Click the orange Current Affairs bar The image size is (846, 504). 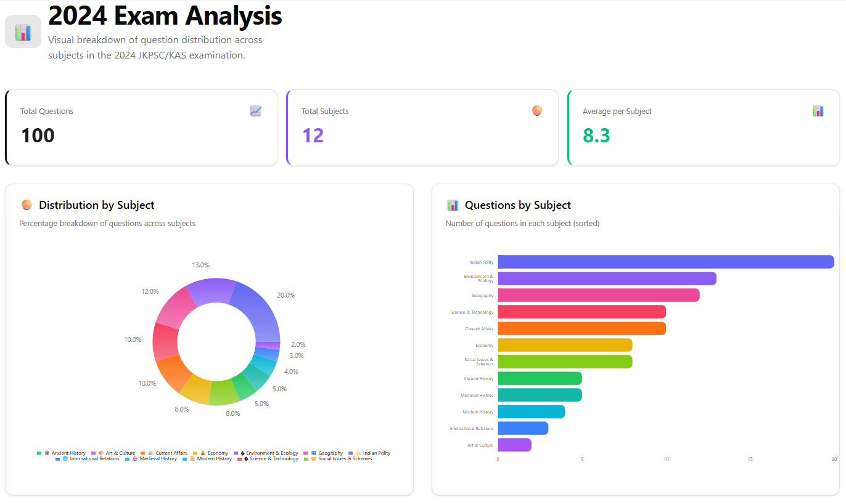point(581,328)
